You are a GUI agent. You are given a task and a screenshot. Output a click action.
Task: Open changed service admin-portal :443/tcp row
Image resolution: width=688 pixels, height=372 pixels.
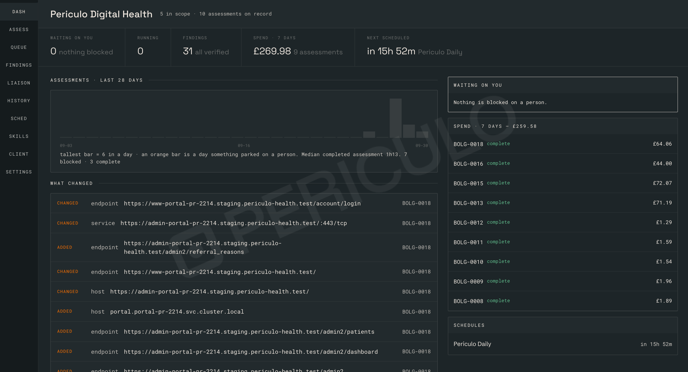click(x=244, y=223)
